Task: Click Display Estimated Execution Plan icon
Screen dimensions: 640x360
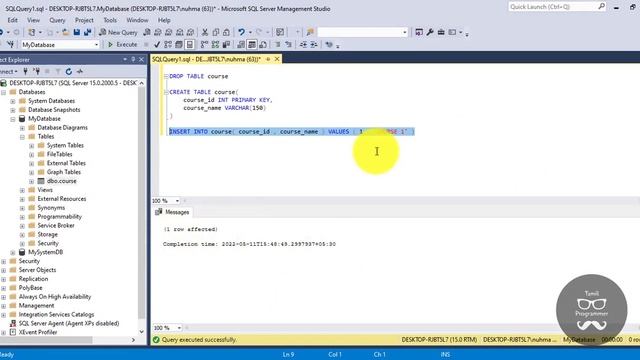Action: coord(168,44)
